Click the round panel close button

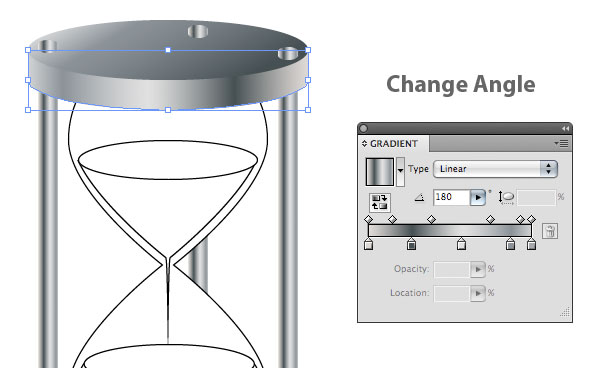(x=364, y=129)
